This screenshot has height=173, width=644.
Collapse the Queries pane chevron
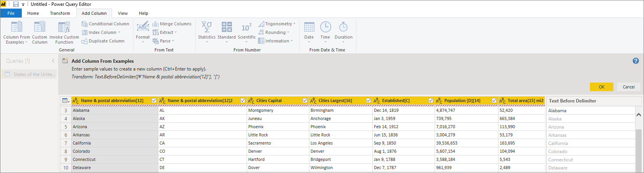[53, 61]
